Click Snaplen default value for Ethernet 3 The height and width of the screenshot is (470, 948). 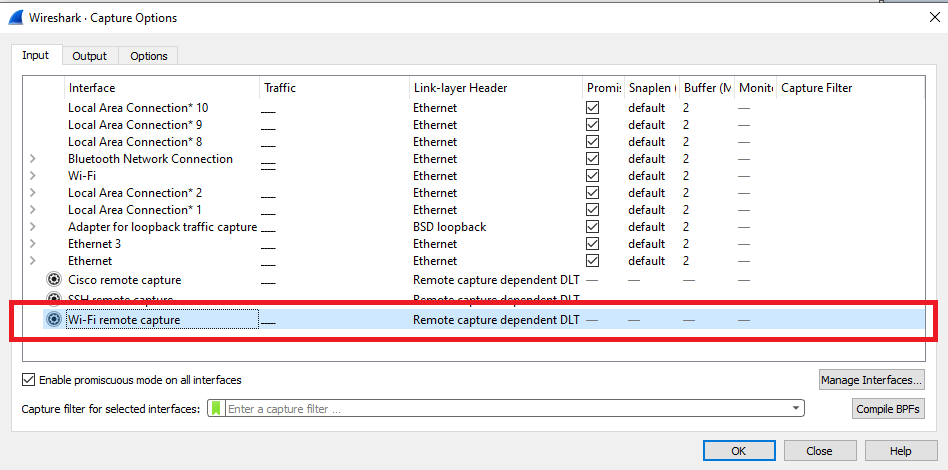tap(646, 243)
